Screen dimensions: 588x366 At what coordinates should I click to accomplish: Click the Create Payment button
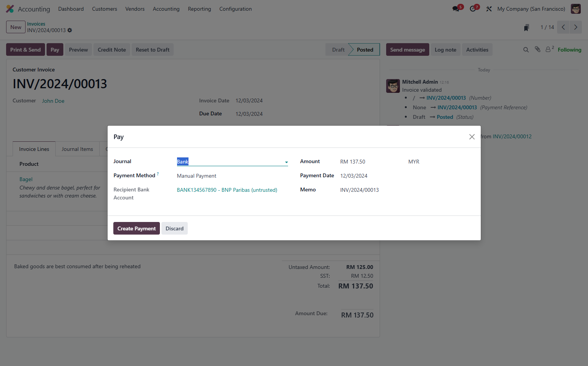[137, 228]
